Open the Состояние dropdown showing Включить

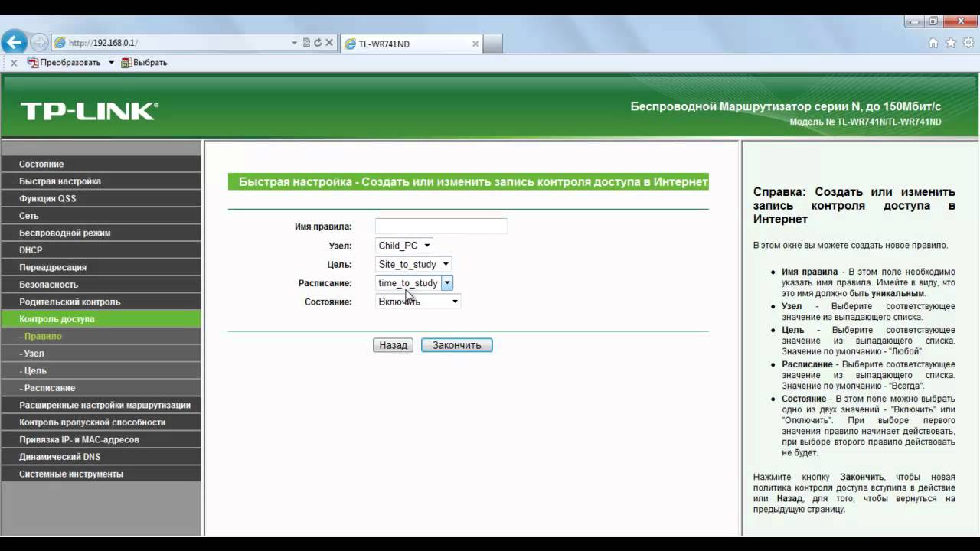418,302
